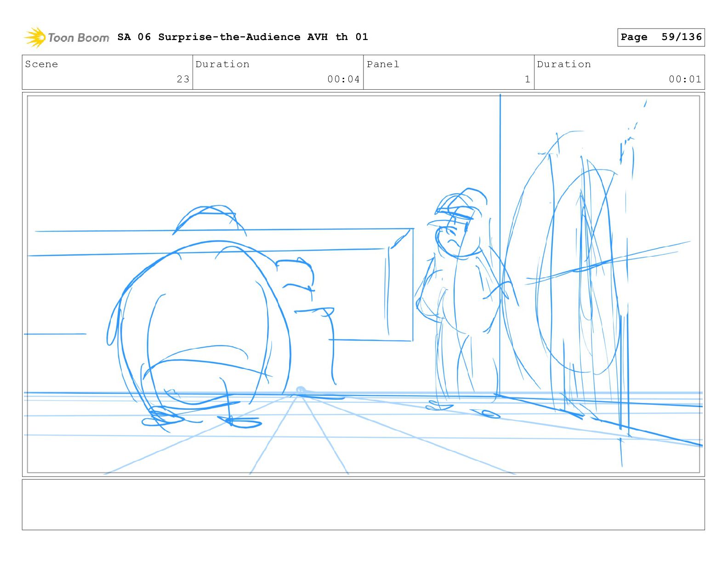Click the Toon Boom logo

(x=67, y=37)
